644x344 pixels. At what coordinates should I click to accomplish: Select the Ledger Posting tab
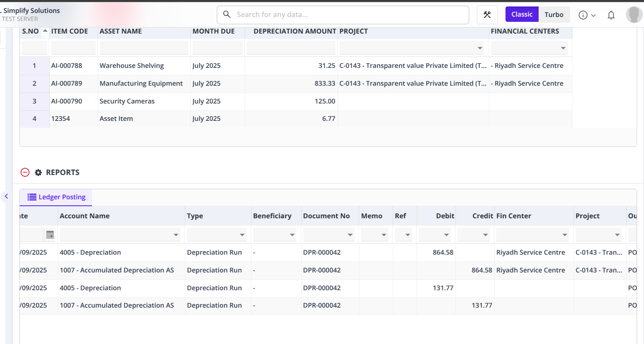(x=57, y=197)
